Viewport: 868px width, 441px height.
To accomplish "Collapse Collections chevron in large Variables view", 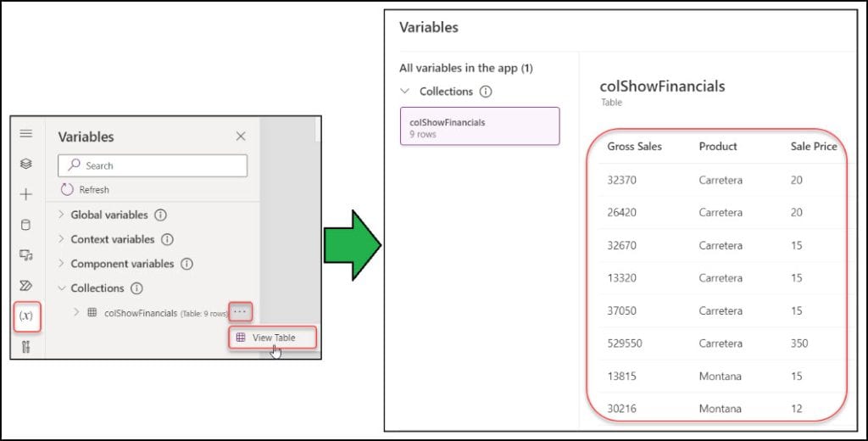I will pyautogui.click(x=404, y=91).
